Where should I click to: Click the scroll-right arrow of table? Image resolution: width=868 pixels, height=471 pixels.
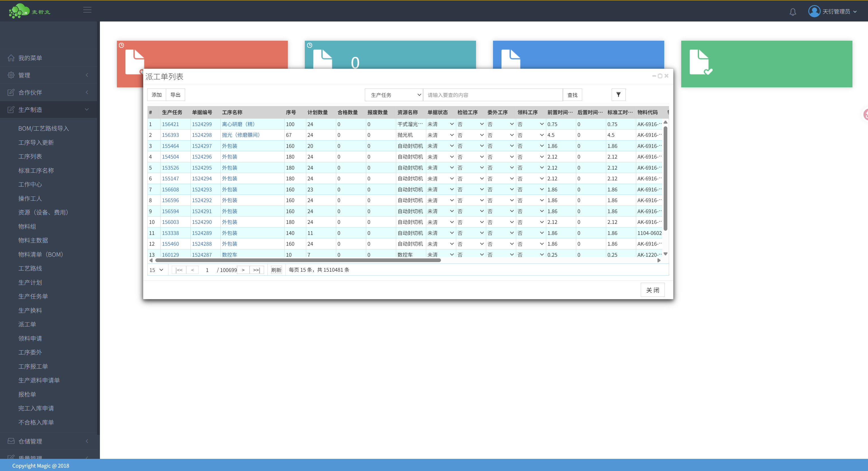coord(659,260)
